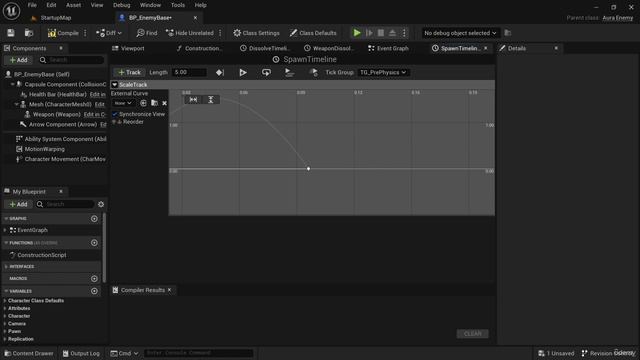640x360 pixels.
Task: Click the Find toolbar button
Action: pos(147,33)
